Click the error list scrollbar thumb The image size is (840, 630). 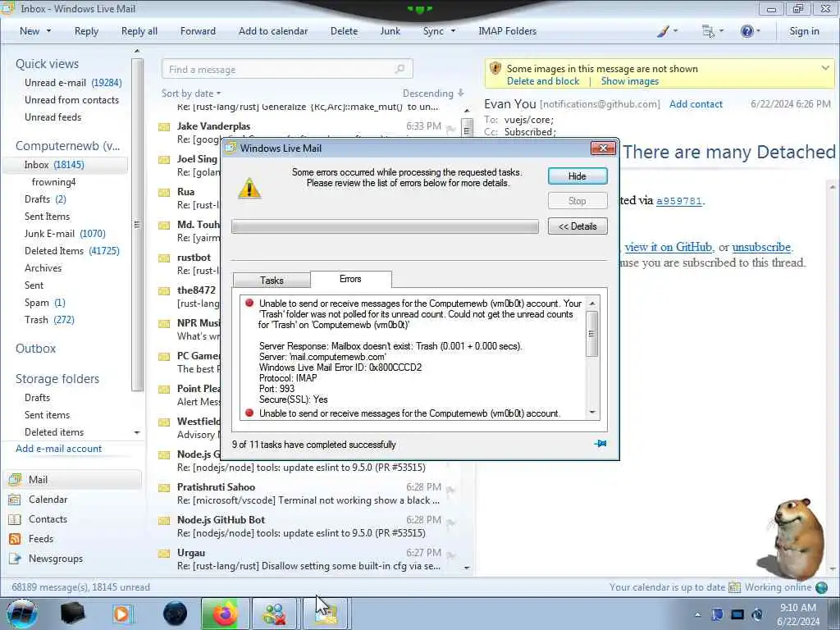592,334
